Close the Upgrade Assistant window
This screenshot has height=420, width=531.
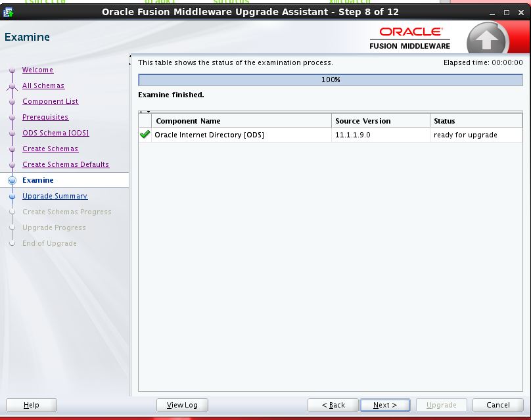click(521, 12)
